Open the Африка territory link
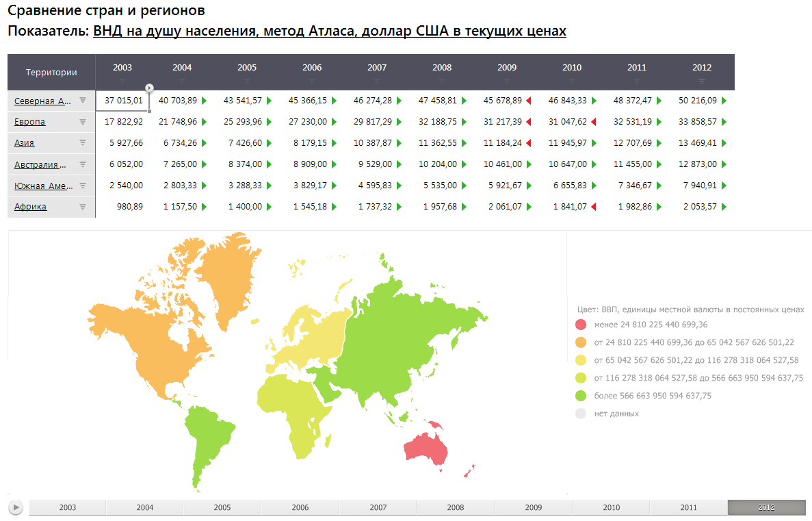The image size is (812, 521). pyautogui.click(x=30, y=207)
